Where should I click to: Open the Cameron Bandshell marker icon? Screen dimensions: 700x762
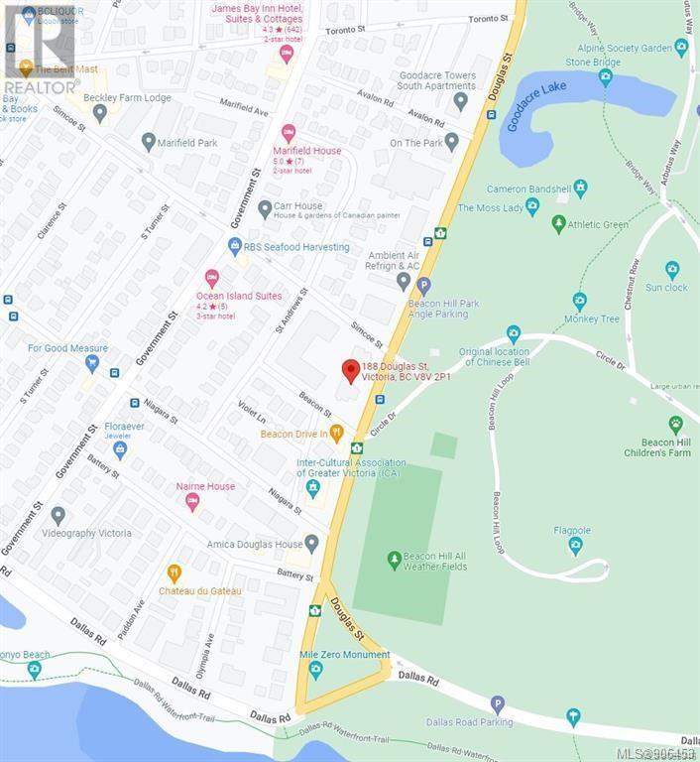coord(580,189)
